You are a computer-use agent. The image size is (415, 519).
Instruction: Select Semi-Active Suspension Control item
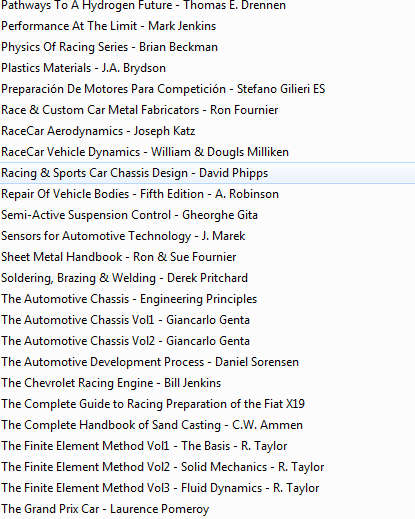click(129, 215)
